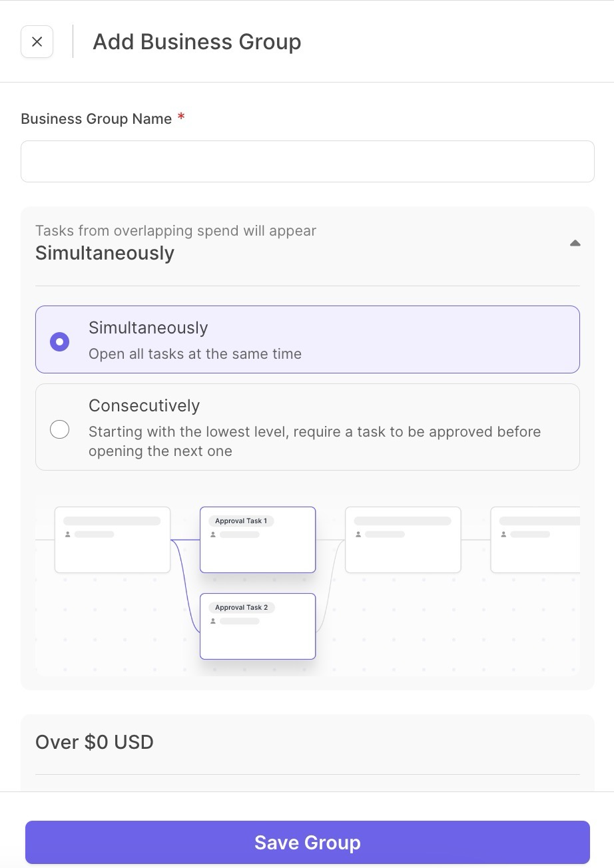
Task: Click the person icon in the rightmost card
Action: pyautogui.click(x=503, y=535)
